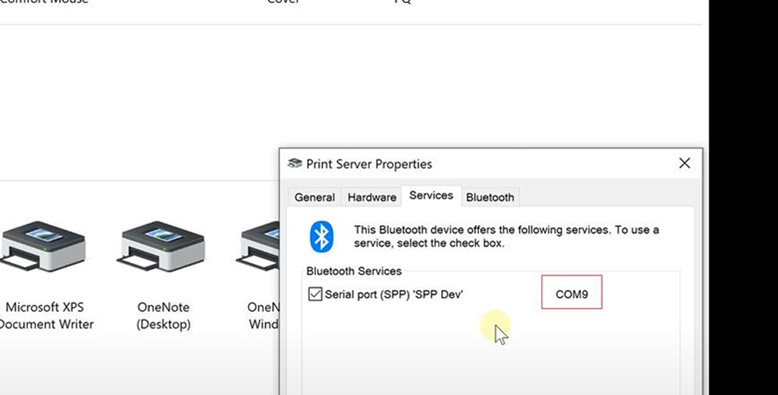Click the print server icon in dialog title
This screenshot has height=395, width=778.
pos(295,163)
